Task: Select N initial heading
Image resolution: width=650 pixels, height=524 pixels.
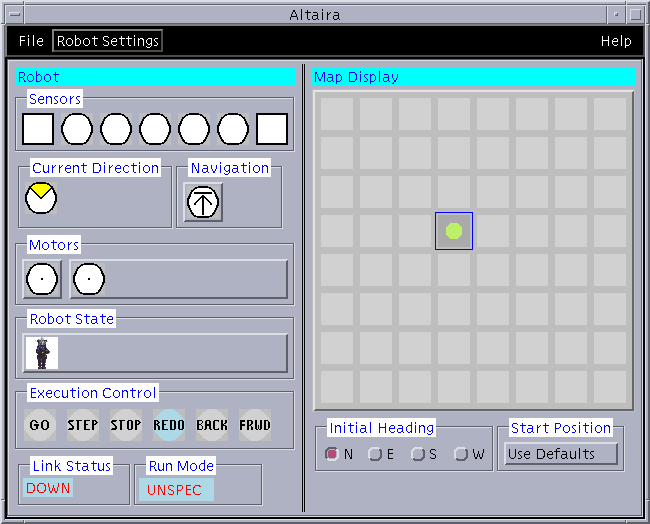Action: [x=339, y=454]
